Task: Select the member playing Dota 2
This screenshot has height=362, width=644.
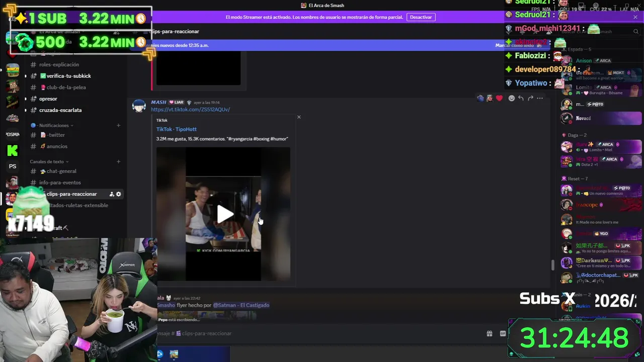Action: (601, 161)
